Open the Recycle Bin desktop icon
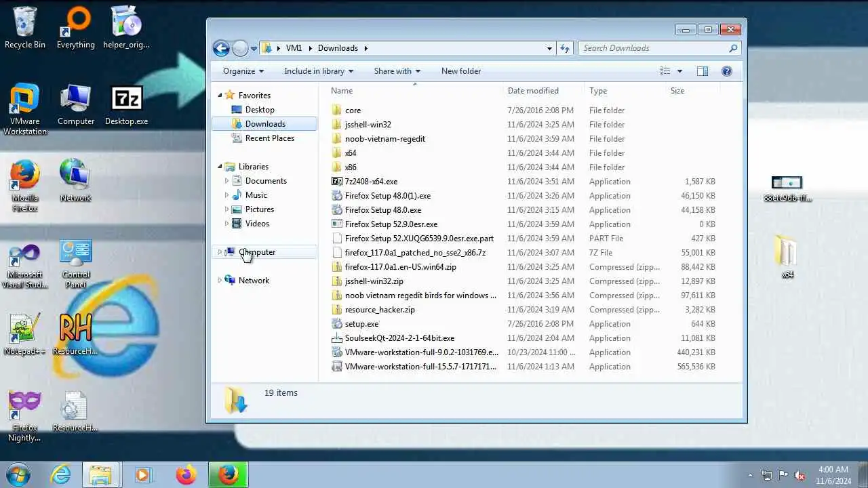 coord(25,27)
